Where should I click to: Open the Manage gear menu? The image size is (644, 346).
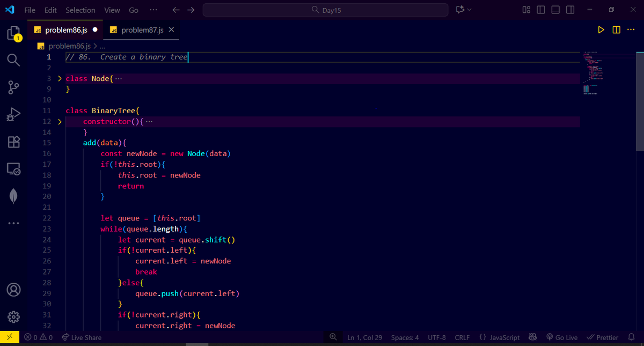(13, 317)
